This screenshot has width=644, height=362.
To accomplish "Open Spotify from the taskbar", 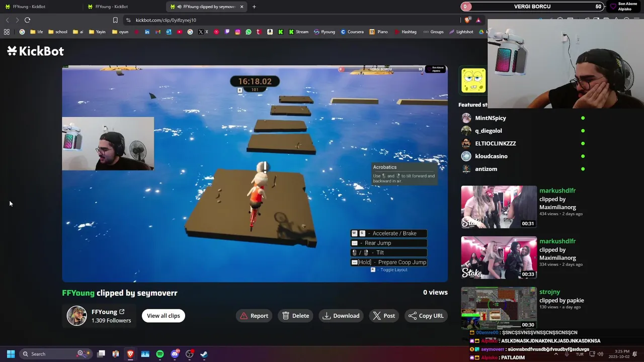I will click(x=160, y=354).
